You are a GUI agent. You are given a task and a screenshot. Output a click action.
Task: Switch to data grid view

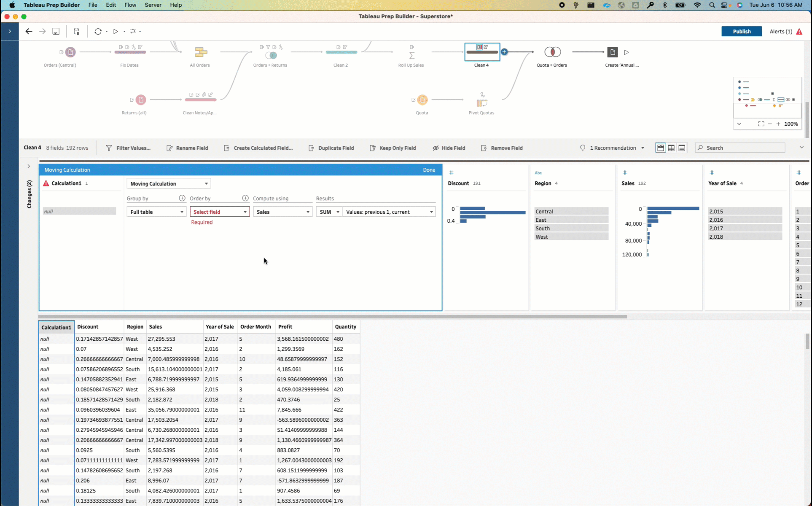pyautogui.click(x=671, y=148)
